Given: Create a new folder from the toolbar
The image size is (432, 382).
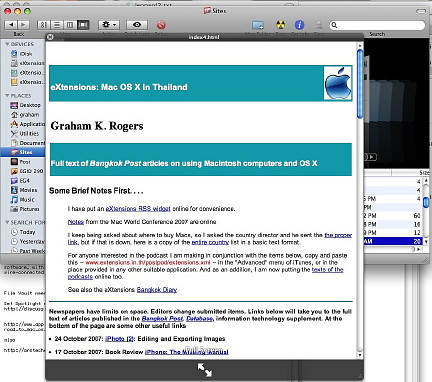Looking at the screenshot, I should click(258, 25).
